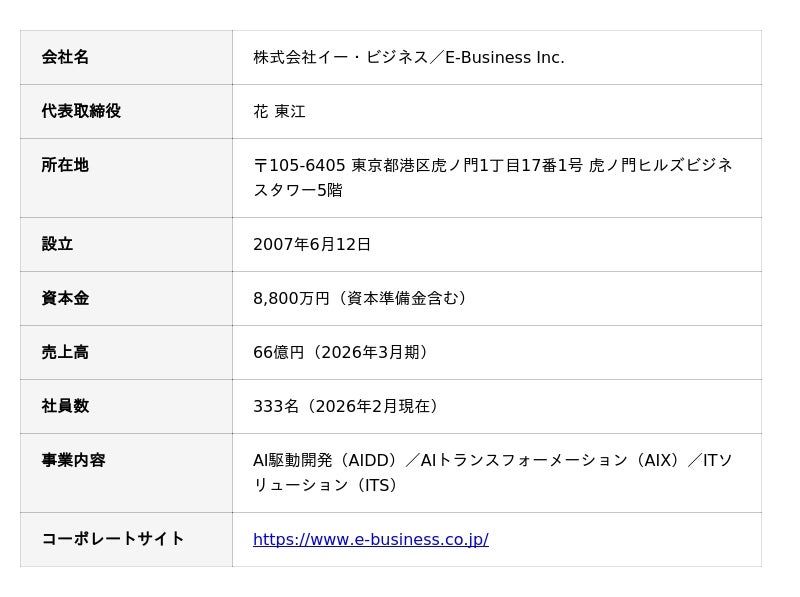
Task: Click the 事業内容 label cell
Action: tap(126, 473)
